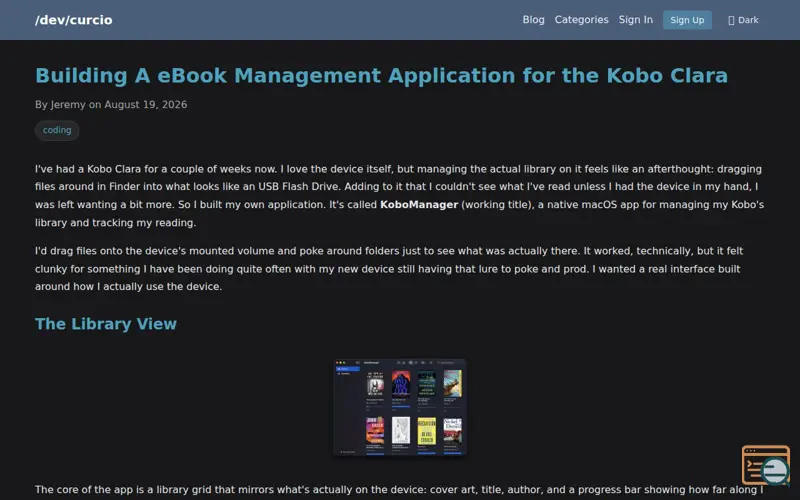
Task: Go to the Blog page
Action: coord(533,20)
